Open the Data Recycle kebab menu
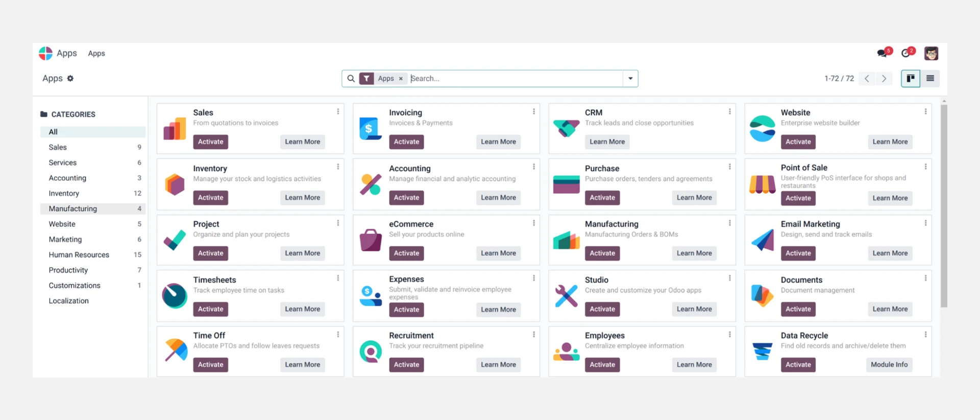The height and width of the screenshot is (420, 980). [925, 334]
